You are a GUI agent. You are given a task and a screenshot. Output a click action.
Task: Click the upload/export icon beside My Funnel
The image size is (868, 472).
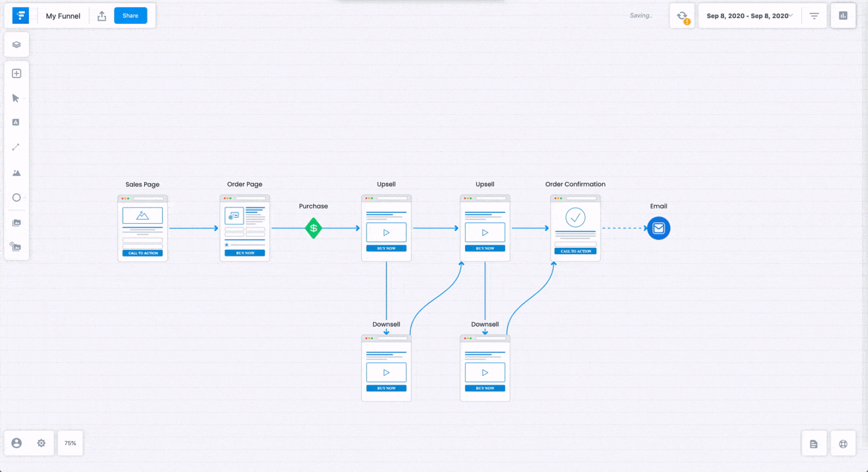102,15
